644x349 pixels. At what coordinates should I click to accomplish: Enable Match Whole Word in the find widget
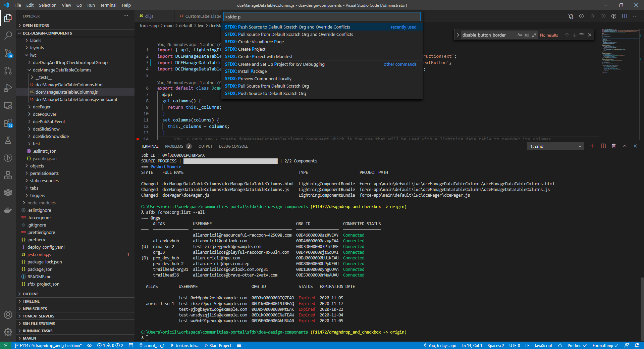527,35
